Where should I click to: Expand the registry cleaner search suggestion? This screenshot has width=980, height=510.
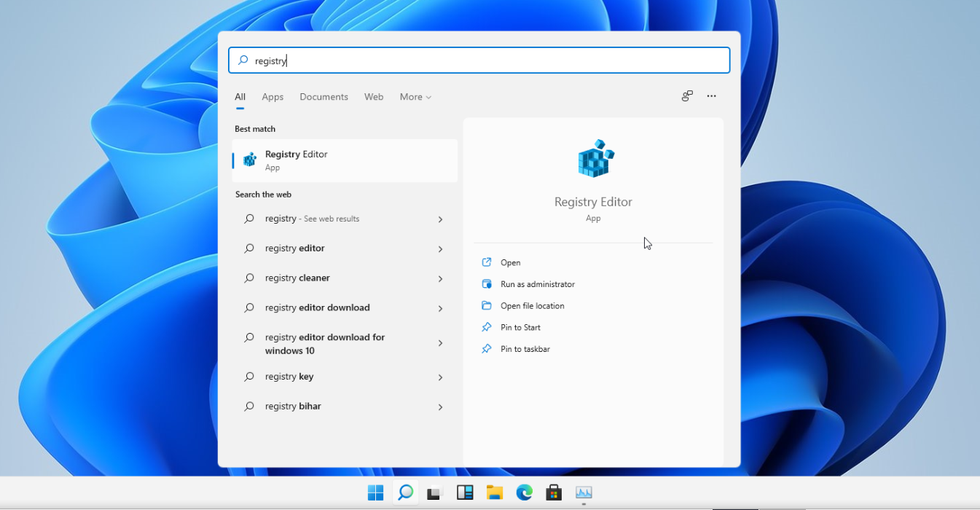coord(440,278)
